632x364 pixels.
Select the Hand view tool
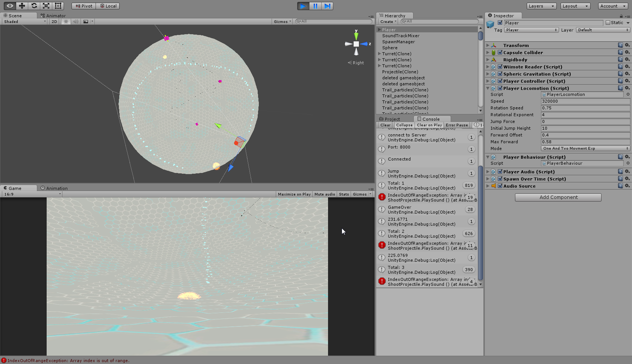point(10,6)
